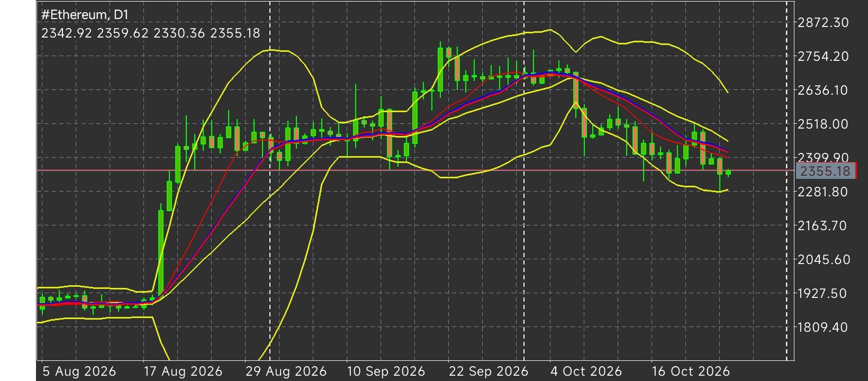Viewport: 868px width, 381px height.
Task: Click the OHLC values 2342.92 2359.62 2330.36 2355.18
Action: 151,33
